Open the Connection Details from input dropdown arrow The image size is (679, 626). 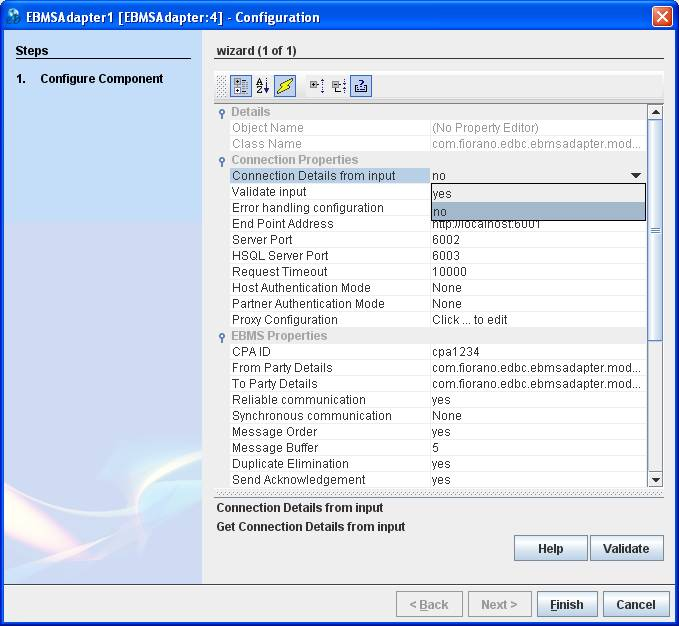tap(636, 176)
